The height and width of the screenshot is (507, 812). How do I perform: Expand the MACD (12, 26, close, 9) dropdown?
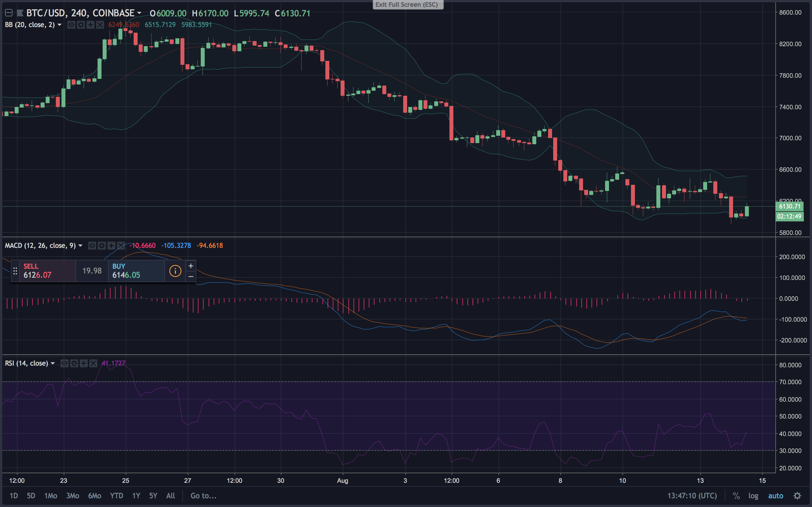[80, 246]
